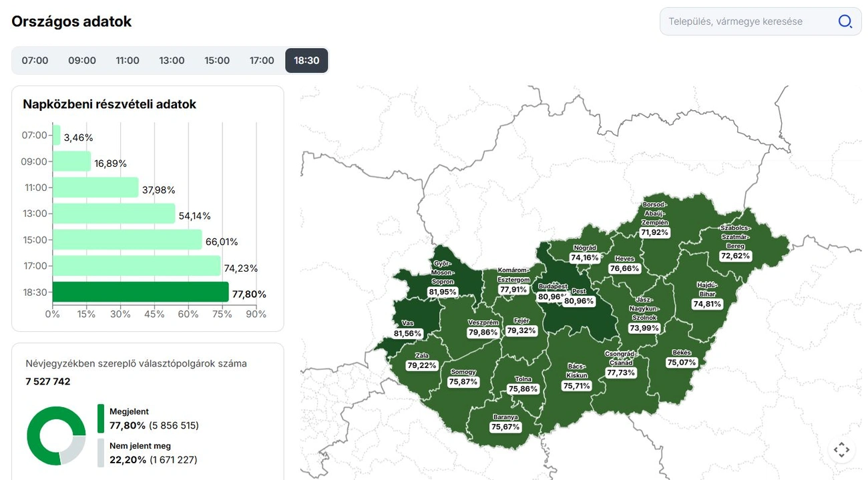This screenshot has width=868, height=480.
Task: Select the 07:00 time tab
Action: [35, 61]
